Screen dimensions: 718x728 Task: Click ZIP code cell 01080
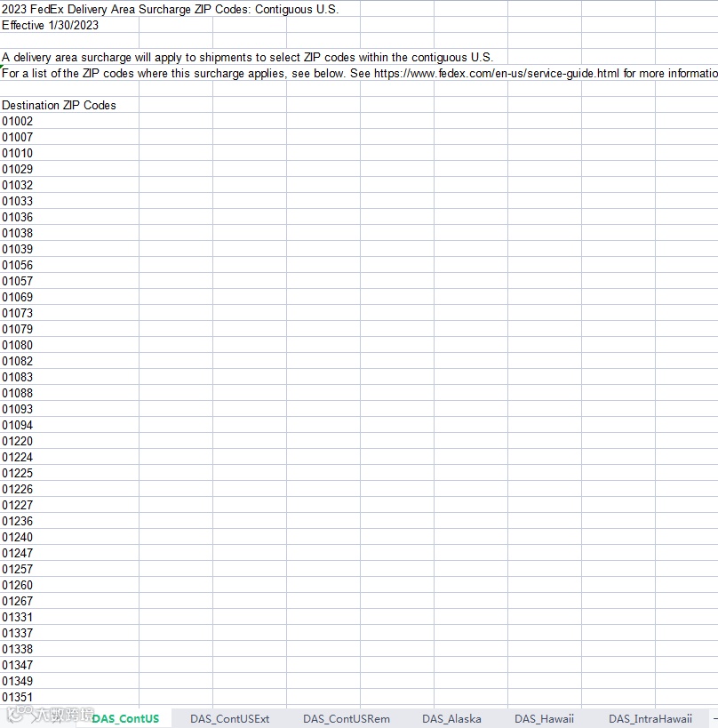(x=69, y=346)
